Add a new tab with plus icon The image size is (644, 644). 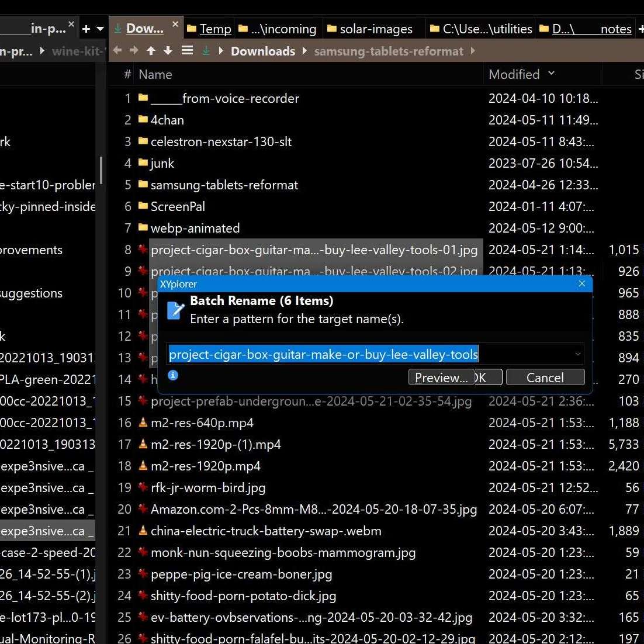pos(86,29)
